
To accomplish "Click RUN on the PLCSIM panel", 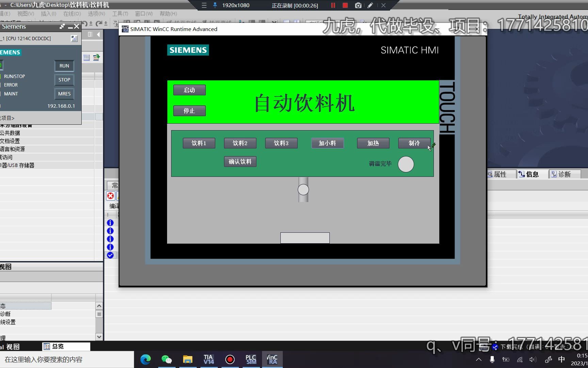I will [64, 66].
